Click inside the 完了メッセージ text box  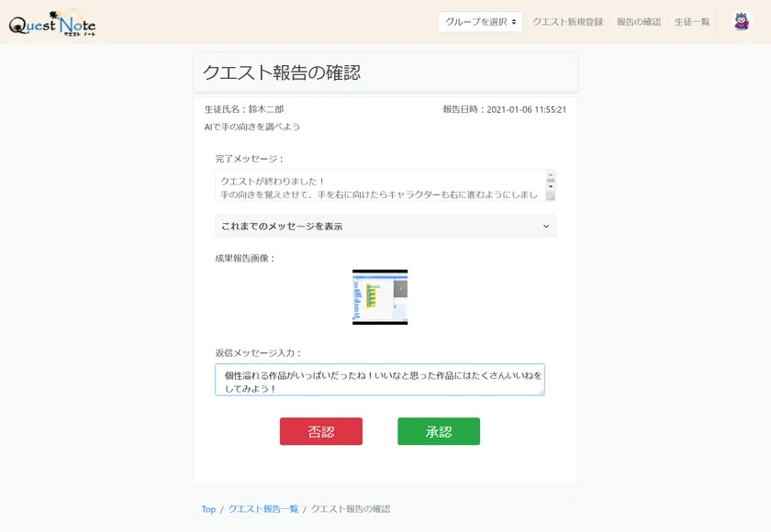tap(378, 185)
